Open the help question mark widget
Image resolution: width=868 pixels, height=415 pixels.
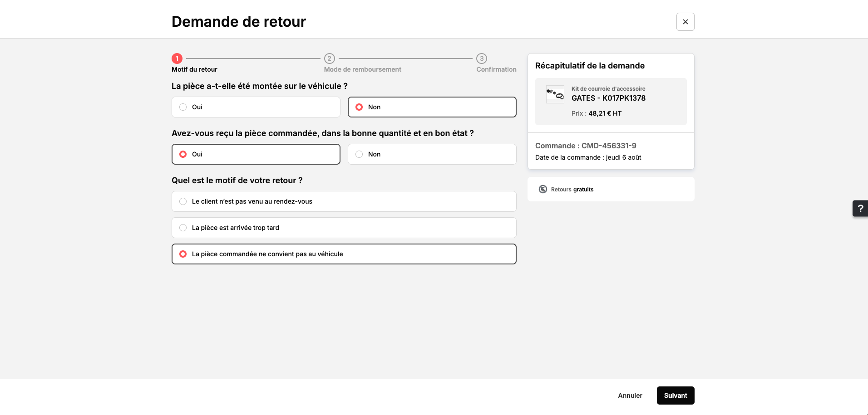pos(860,209)
